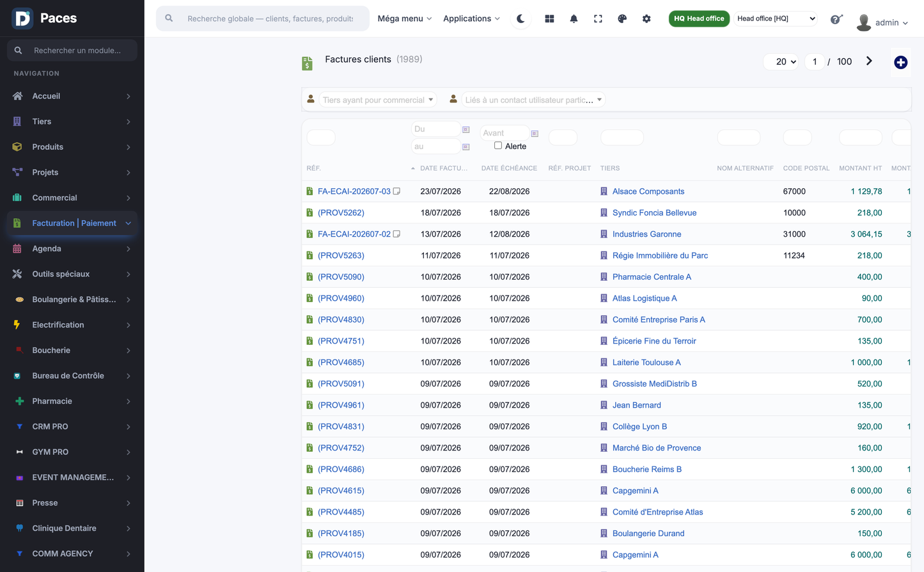Sort by Montant HT column header
This screenshot has width=924, height=572.
(x=860, y=168)
